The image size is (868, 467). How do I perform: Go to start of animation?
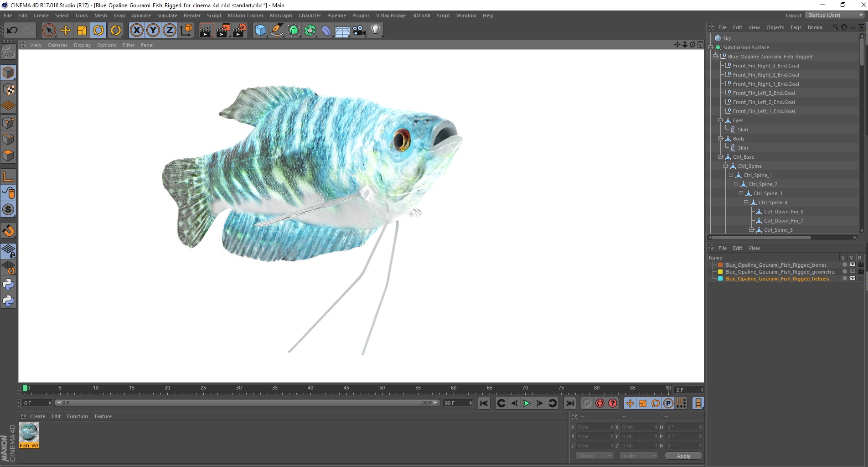tap(484, 403)
